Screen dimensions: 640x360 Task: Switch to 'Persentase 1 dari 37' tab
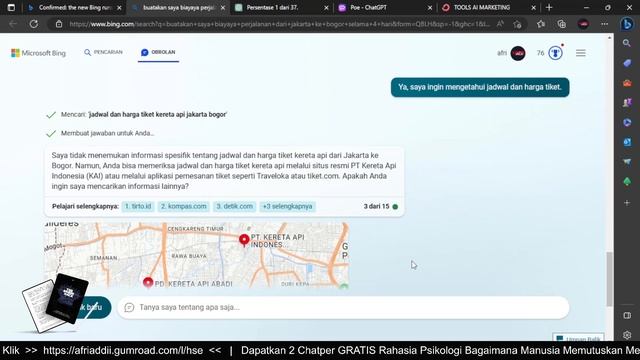[282, 7]
